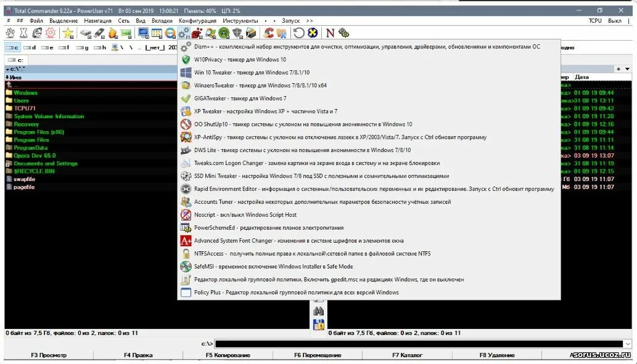Click F8 Удаление button

497,355
